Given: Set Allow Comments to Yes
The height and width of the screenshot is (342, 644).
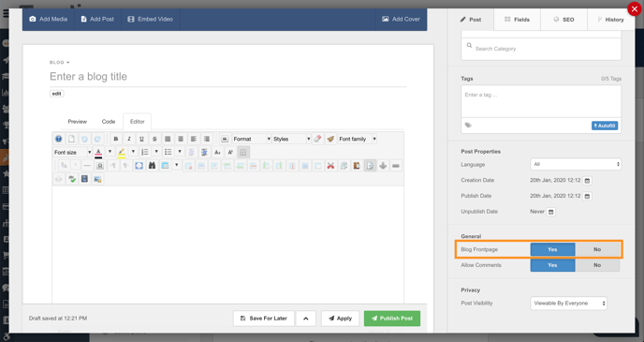Looking at the screenshot, I should tap(552, 265).
